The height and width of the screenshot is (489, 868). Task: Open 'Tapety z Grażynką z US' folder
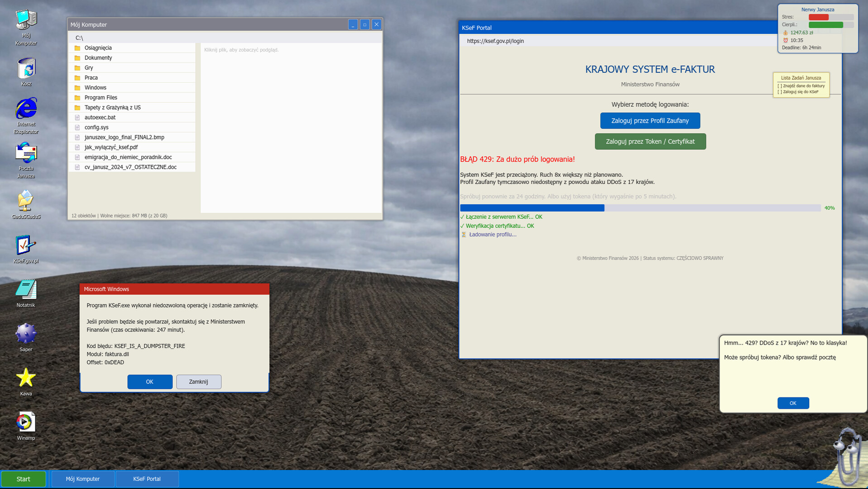coord(112,108)
